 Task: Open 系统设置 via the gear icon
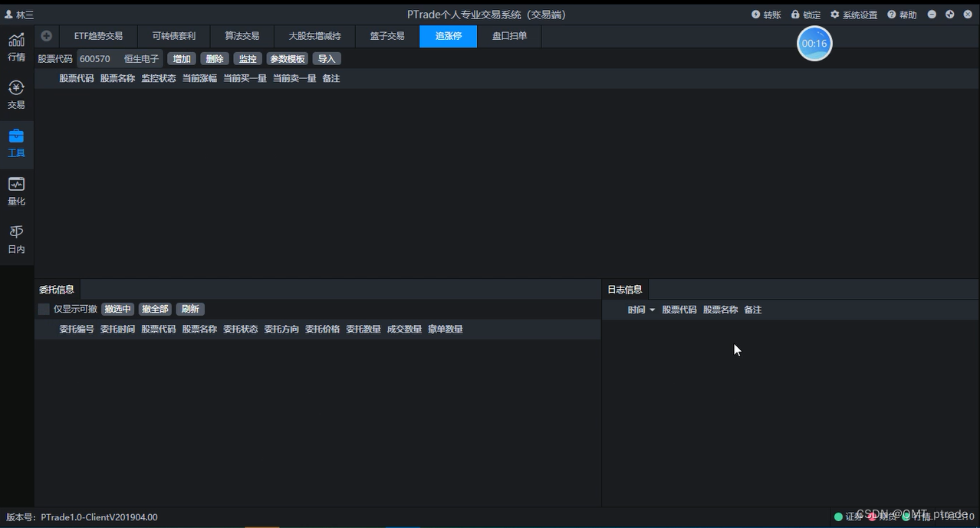[x=835, y=15]
